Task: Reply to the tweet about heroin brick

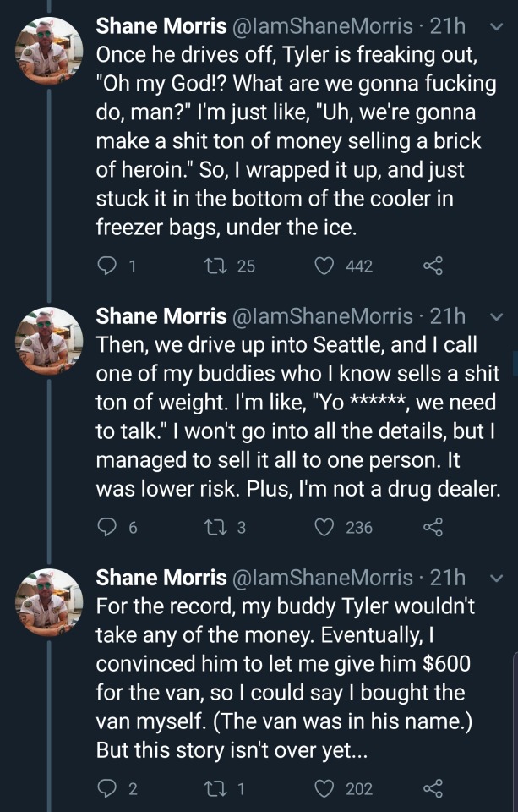Action: (x=107, y=266)
